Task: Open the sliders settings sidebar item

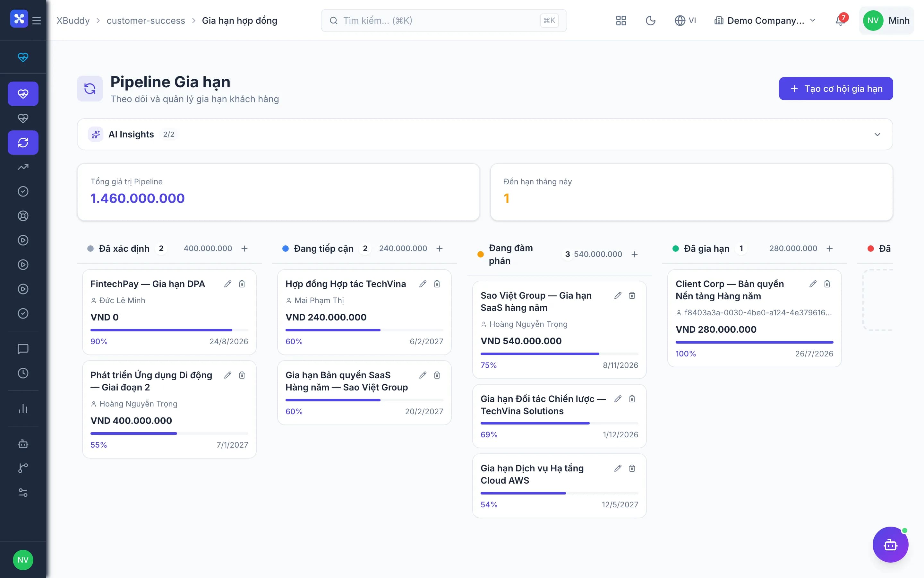Action: click(23, 493)
